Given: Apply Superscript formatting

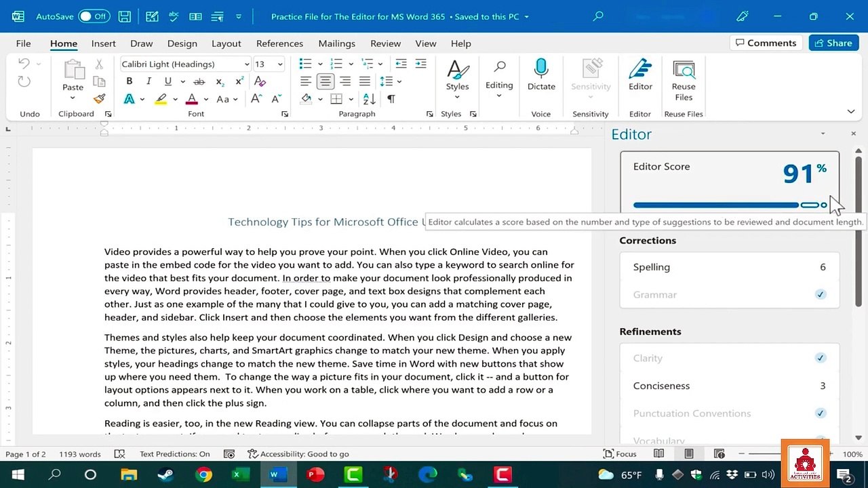Looking at the screenshot, I should pyautogui.click(x=239, y=81).
